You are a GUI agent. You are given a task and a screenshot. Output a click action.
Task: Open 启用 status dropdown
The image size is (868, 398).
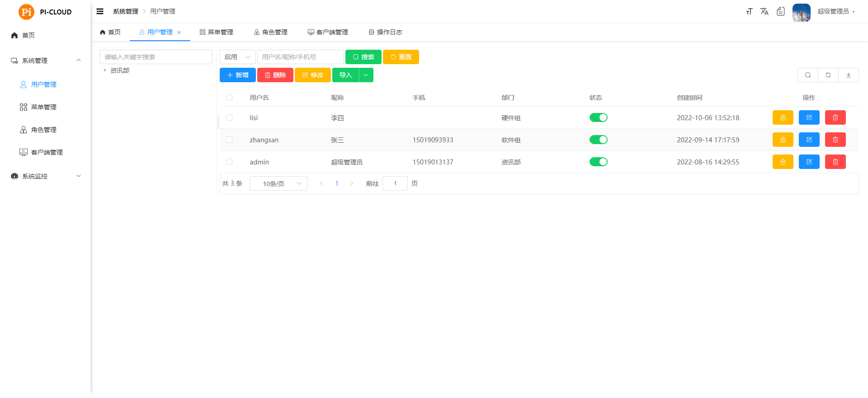[238, 57]
